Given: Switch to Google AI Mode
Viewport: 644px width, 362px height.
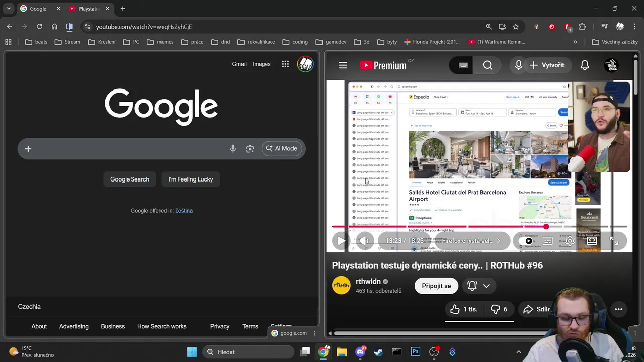Looking at the screenshot, I should tap(282, 149).
